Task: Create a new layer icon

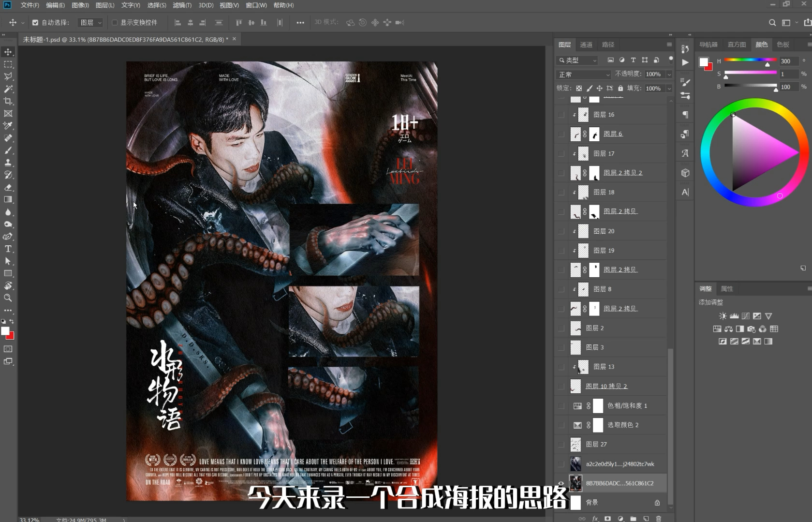Action: (646, 518)
